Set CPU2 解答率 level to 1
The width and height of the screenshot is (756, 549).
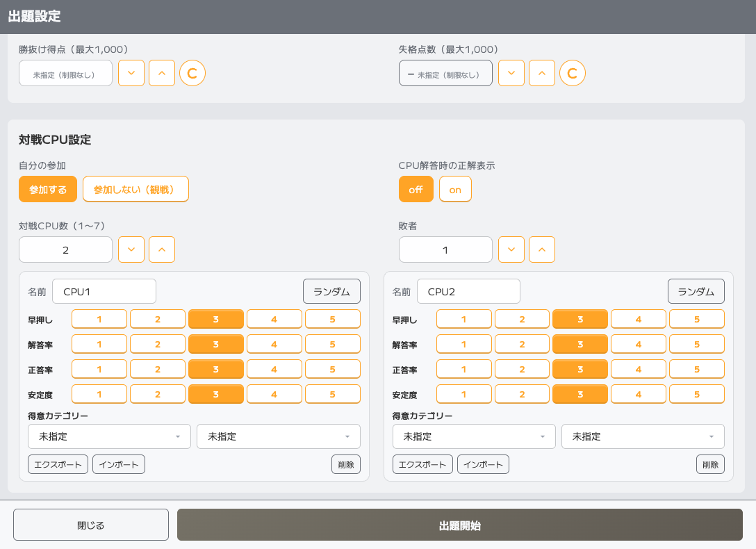coord(464,344)
